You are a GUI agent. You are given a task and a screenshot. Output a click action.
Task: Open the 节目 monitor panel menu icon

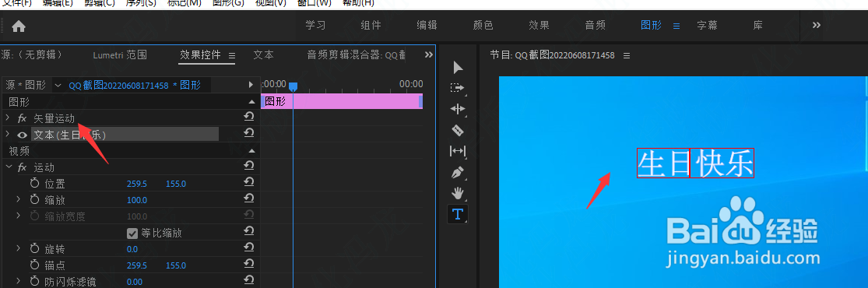[627, 55]
